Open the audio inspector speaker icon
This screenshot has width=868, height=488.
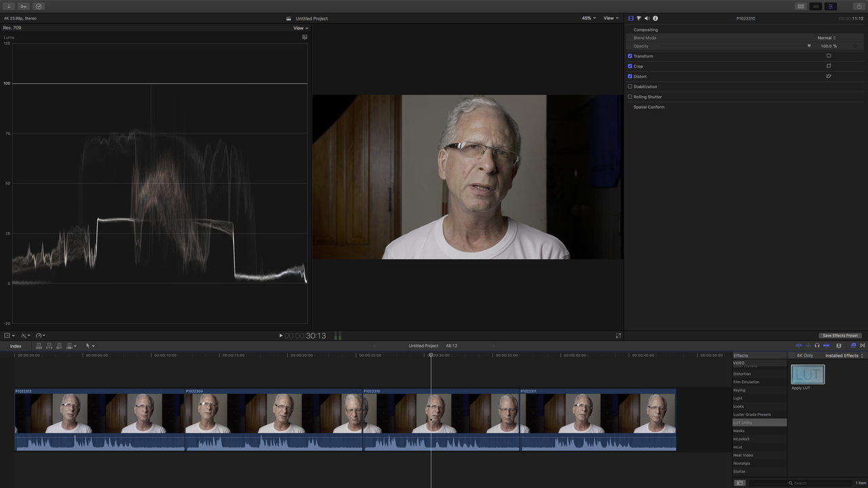(x=647, y=18)
